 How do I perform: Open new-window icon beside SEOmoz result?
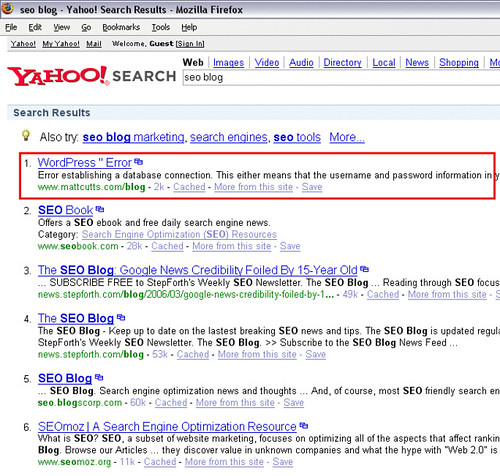click(304, 426)
